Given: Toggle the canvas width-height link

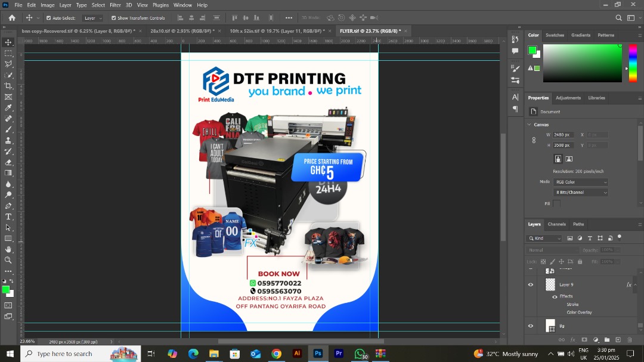Looking at the screenshot, I should click(534, 140).
